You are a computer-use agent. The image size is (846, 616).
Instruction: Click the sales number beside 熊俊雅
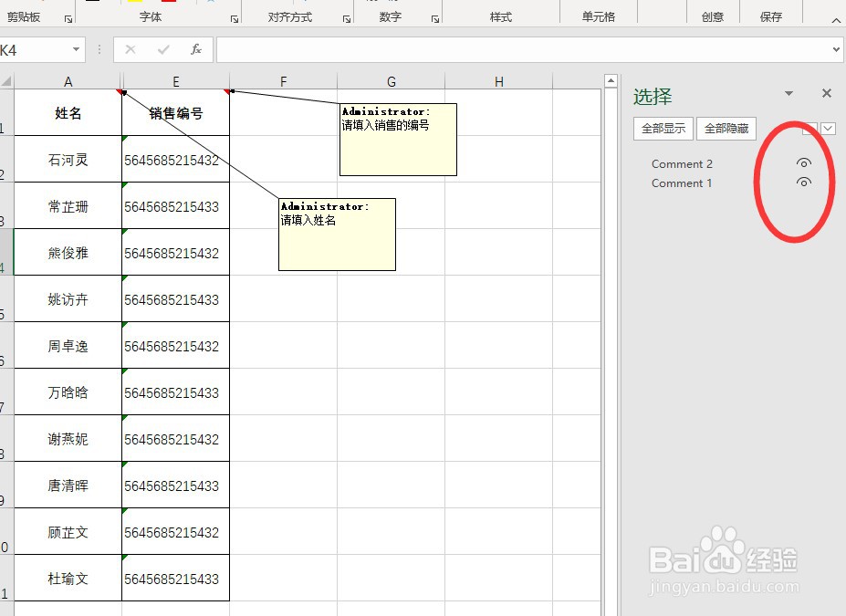(x=176, y=253)
